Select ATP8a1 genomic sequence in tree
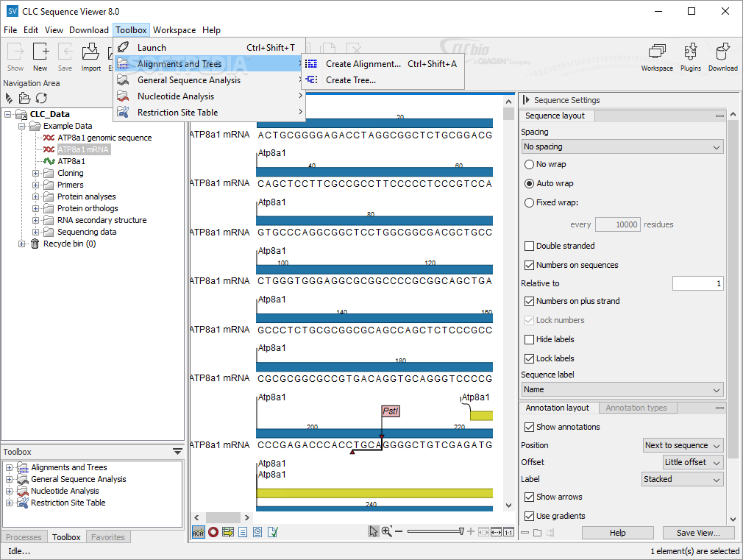 (x=104, y=138)
